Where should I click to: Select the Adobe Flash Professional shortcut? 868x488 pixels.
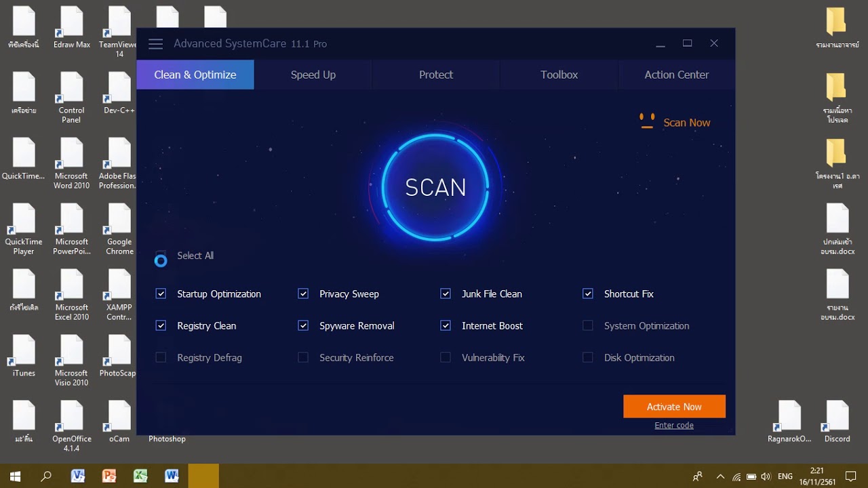pyautogui.click(x=119, y=163)
